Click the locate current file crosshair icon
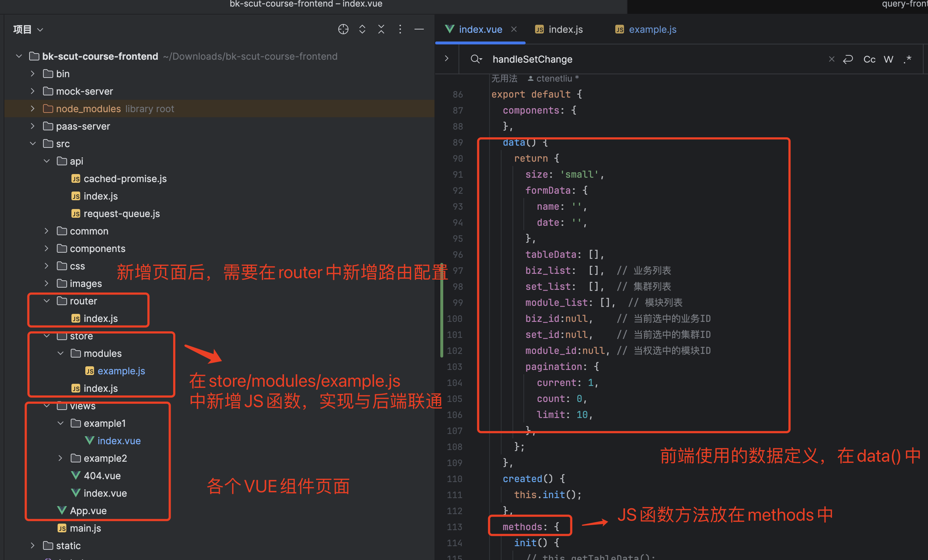 pos(343,29)
